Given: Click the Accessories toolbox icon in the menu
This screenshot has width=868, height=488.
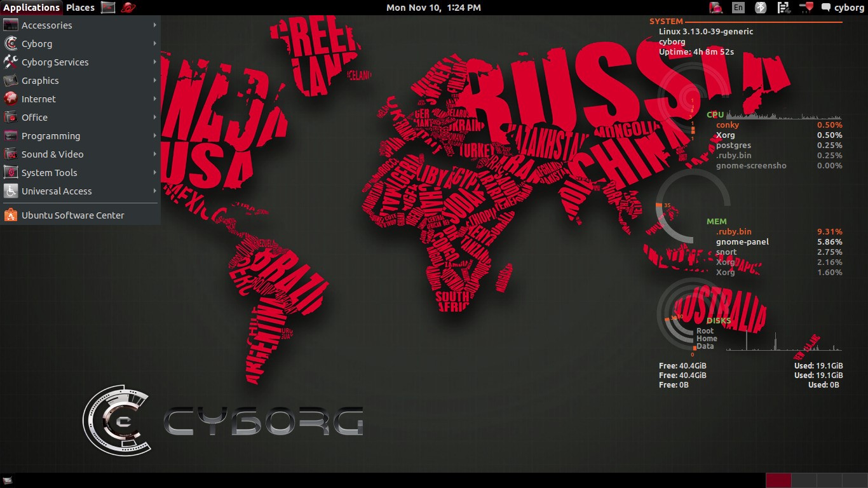Looking at the screenshot, I should click(10, 25).
